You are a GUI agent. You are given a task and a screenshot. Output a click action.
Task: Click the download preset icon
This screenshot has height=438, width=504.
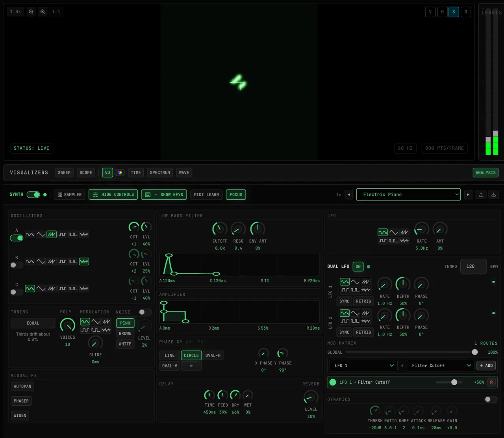tap(493, 195)
